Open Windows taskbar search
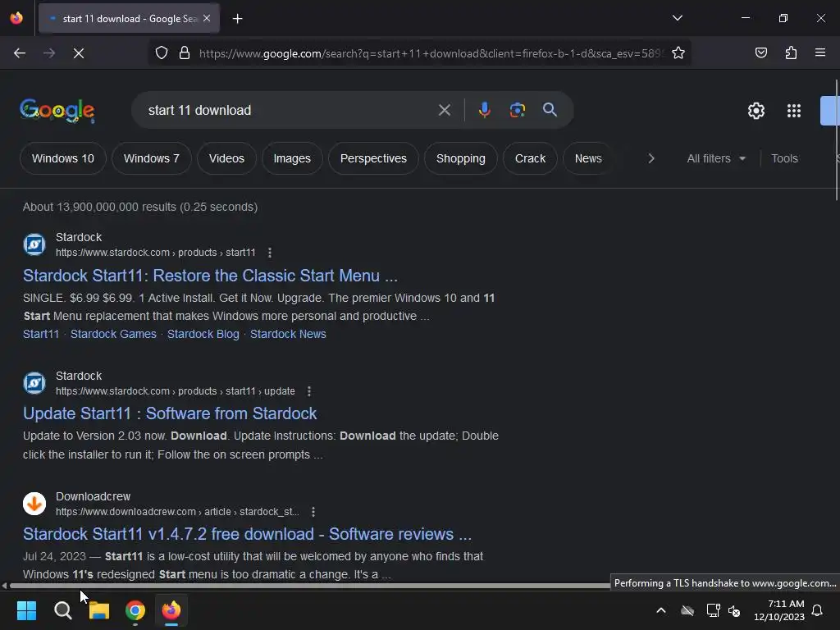Screen dimensions: 840x630 (x=62, y=610)
